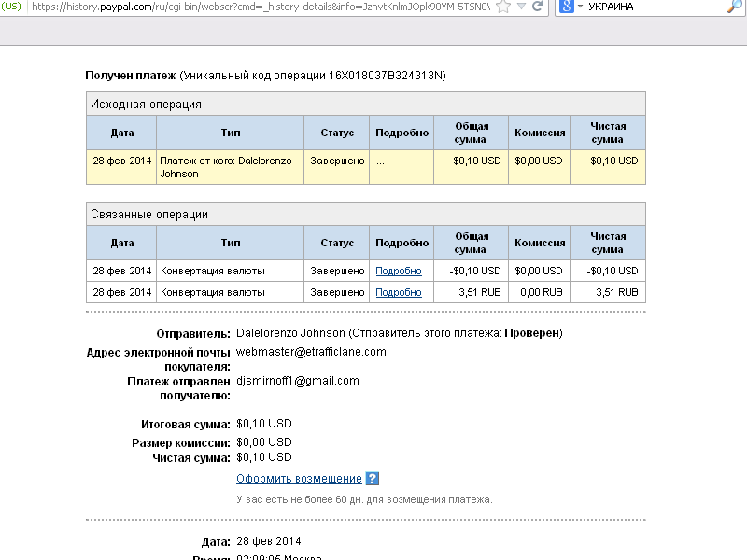This screenshot has height=560, width=747.
Task: Click the search magnifier icon
Action: tap(735, 7)
